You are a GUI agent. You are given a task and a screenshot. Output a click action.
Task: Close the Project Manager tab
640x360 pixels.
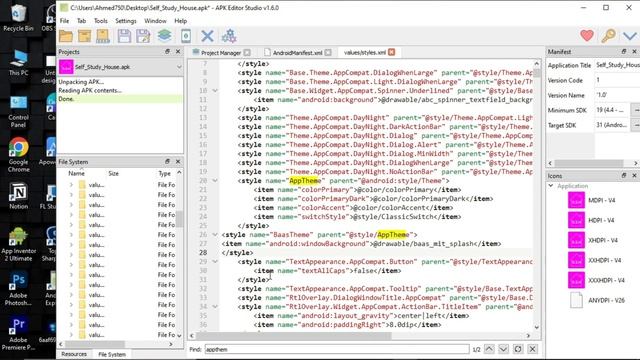coord(247,53)
